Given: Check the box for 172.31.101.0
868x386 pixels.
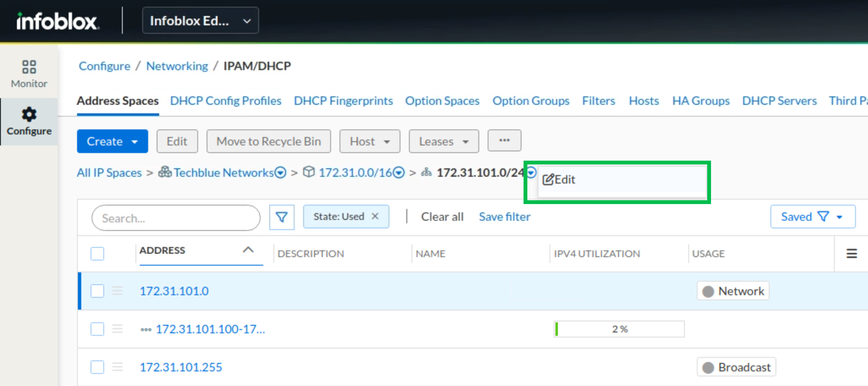Looking at the screenshot, I should pos(98,291).
